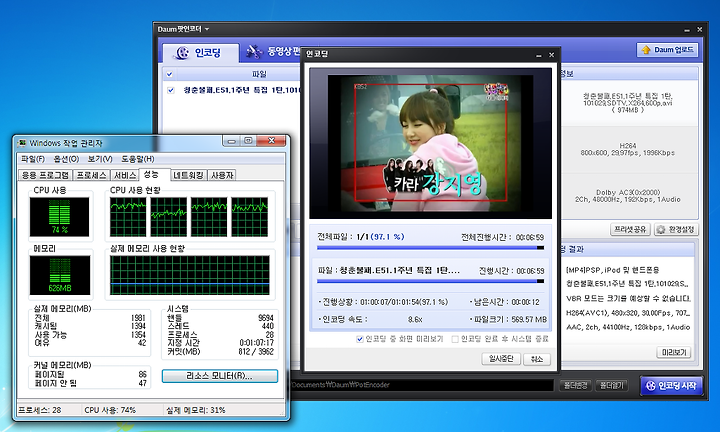
Task: Select the 성능 tab in Task Manager
Action: coord(154,174)
